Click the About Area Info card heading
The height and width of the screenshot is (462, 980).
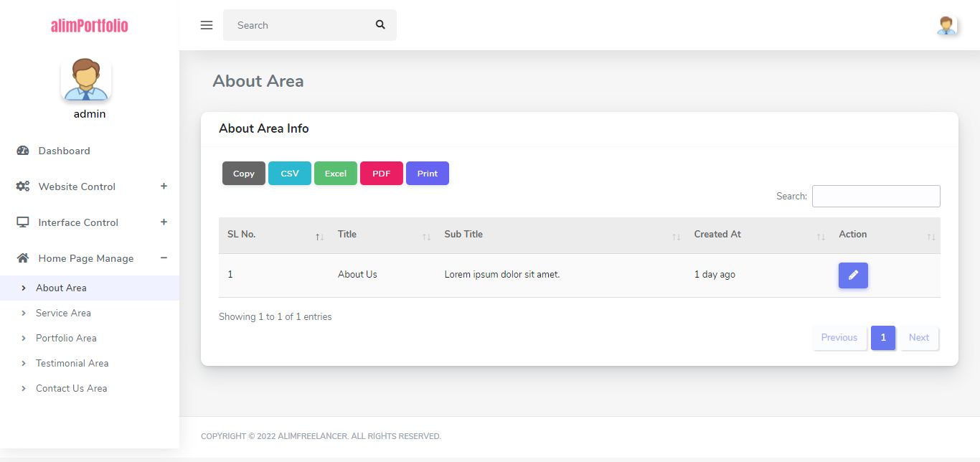click(x=264, y=128)
